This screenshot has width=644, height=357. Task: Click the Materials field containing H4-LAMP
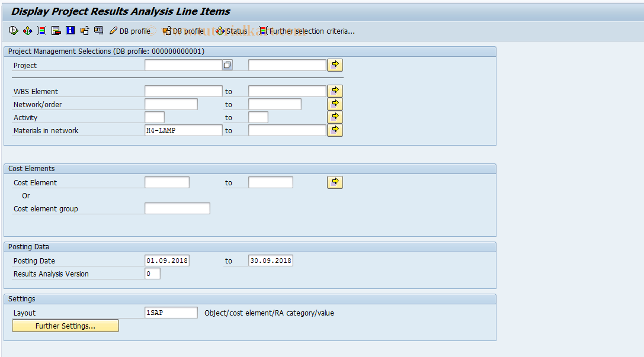[x=184, y=130]
